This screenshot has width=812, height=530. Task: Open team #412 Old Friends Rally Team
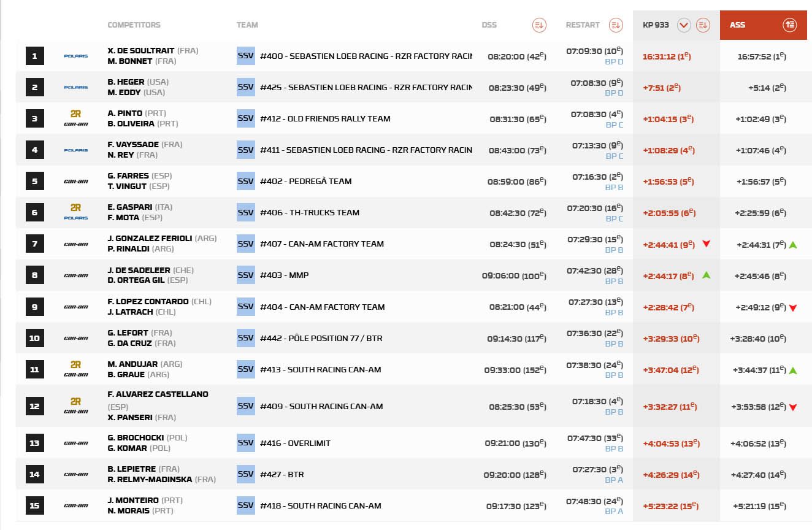coord(325,118)
